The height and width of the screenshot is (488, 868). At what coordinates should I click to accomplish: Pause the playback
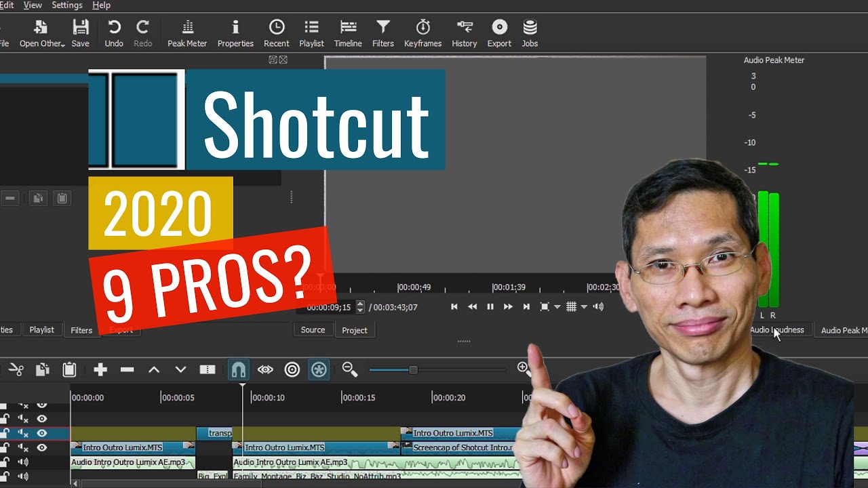point(490,306)
